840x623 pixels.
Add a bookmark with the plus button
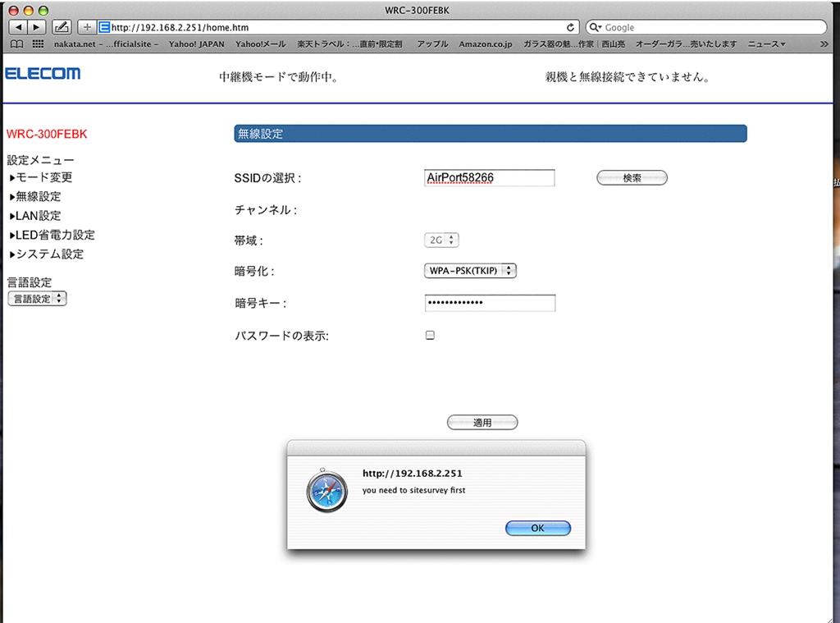click(87, 27)
